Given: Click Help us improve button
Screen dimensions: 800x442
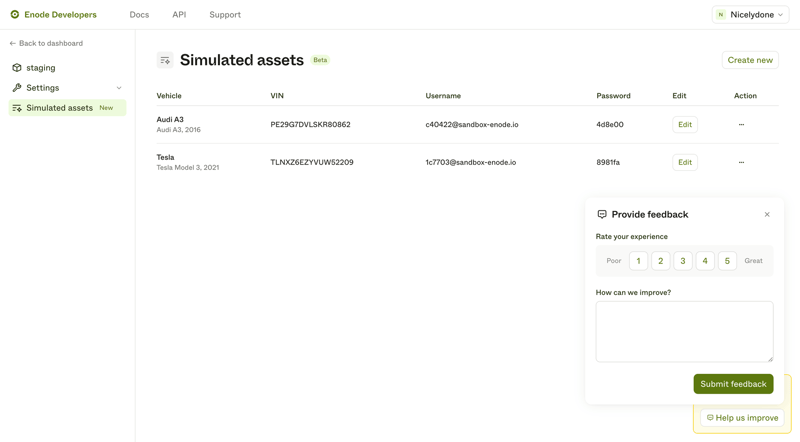Looking at the screenshot, I should (742, 418).
